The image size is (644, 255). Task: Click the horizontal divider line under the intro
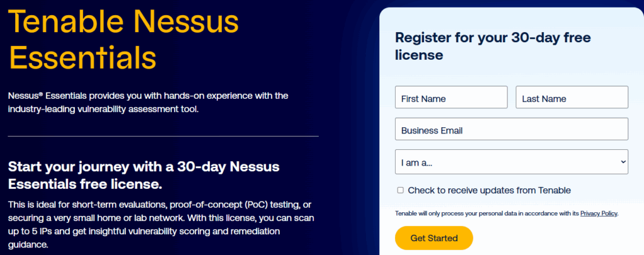163,136
